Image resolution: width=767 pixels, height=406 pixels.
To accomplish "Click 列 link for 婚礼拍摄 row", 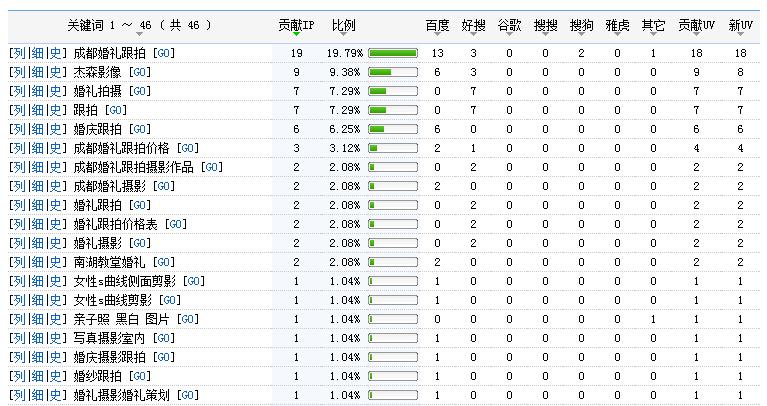I will coord(18,91).
